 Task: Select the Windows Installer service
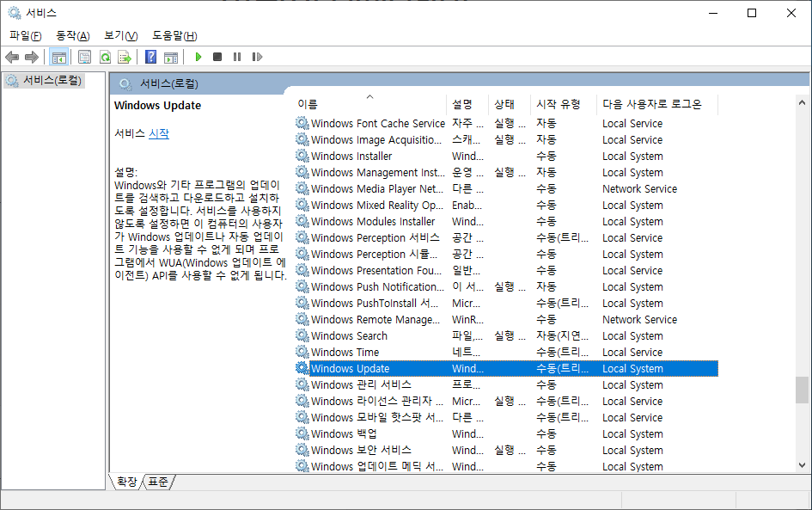click(506, 156)
